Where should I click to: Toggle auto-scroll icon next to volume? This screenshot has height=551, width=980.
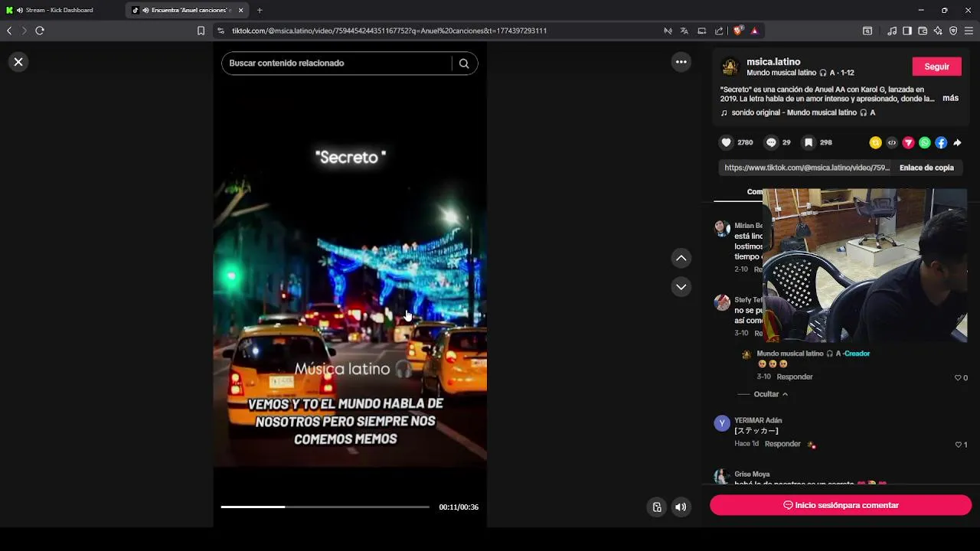click(657, 507)
